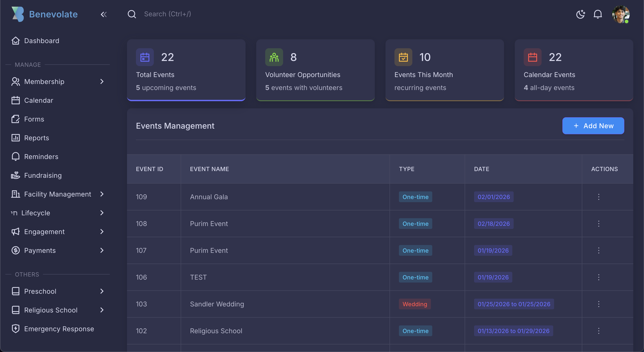Click the search magnifier icon
This screenshot has height=352, width=644.
[x=132, y=14]
